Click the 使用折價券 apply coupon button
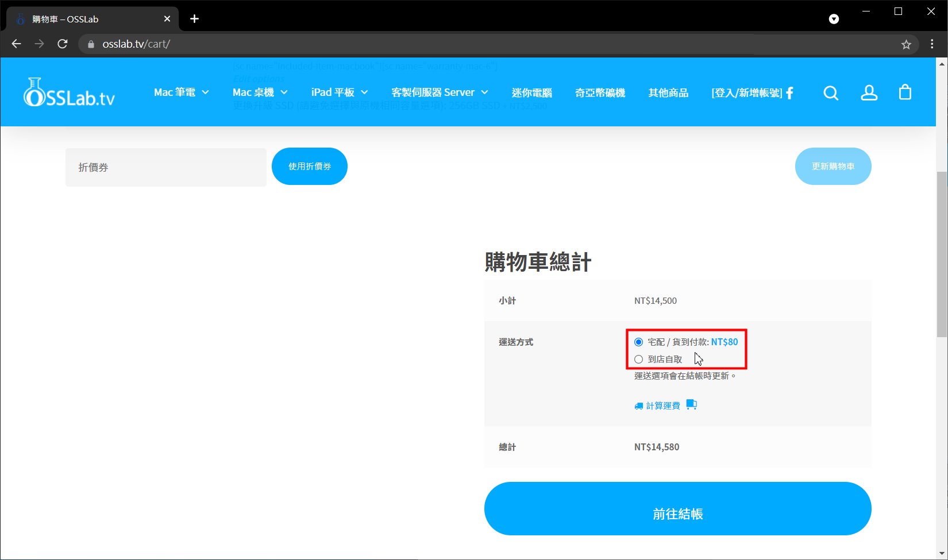This screenshot has height=560, width=948. tap(309, 167)
